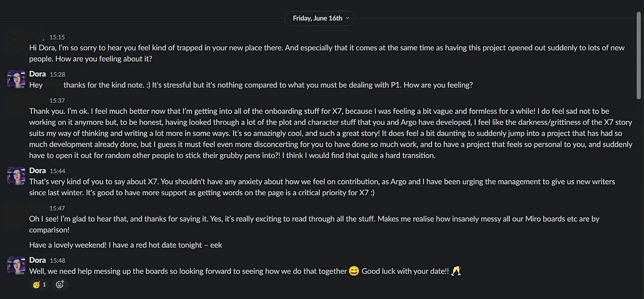The image size is (644, 299).
Task: Open Dora's profile from the 15:28 name
Action: pos(37,74)
